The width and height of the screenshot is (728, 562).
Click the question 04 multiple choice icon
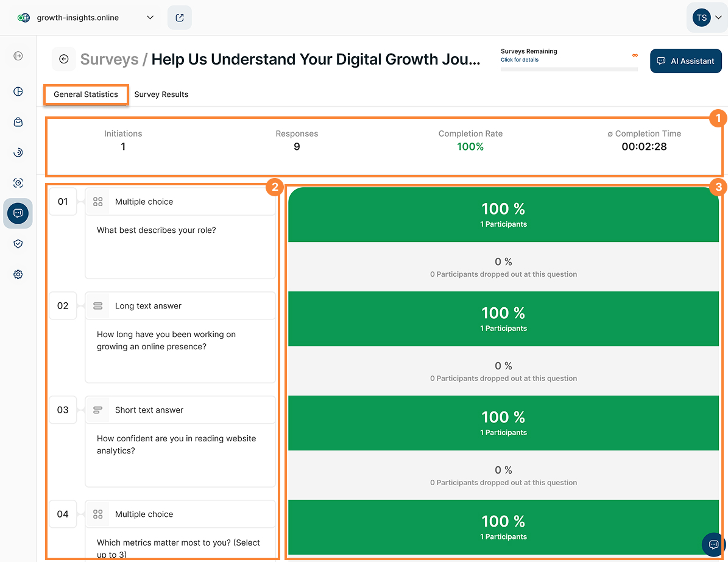click(x=97, y=514)
